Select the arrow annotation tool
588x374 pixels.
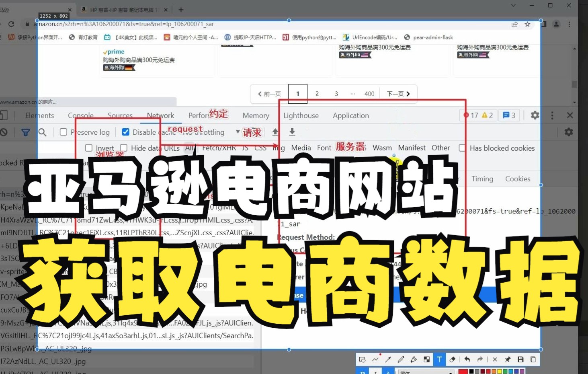click(x=388, y=360)
